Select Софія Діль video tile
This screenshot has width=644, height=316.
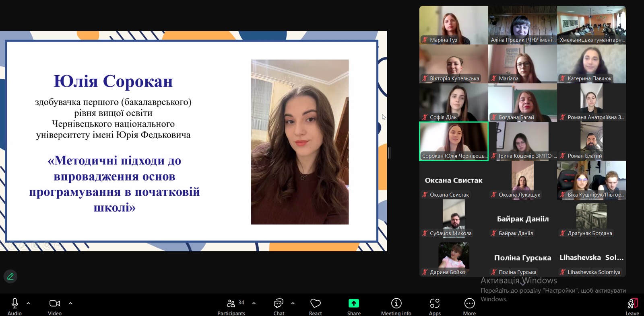click(454, 103)
